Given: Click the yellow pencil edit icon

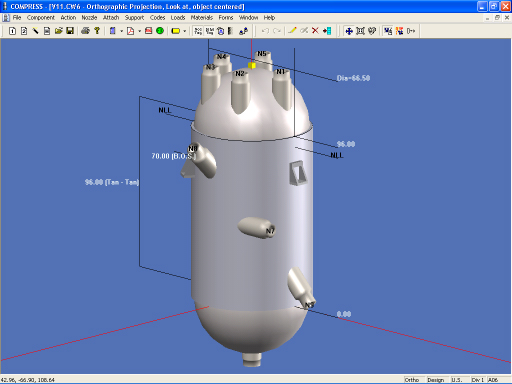Looking at the screenshot, I should coord(293,31).
